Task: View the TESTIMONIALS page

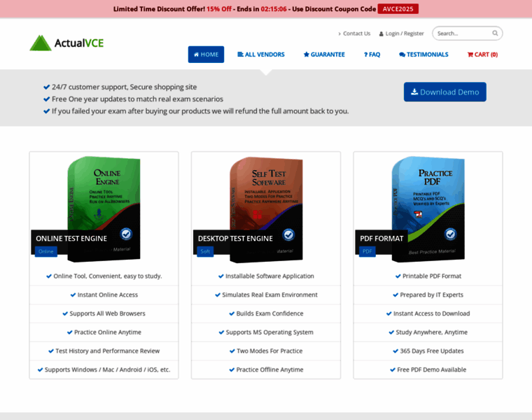Action: [x=423, y=55]
